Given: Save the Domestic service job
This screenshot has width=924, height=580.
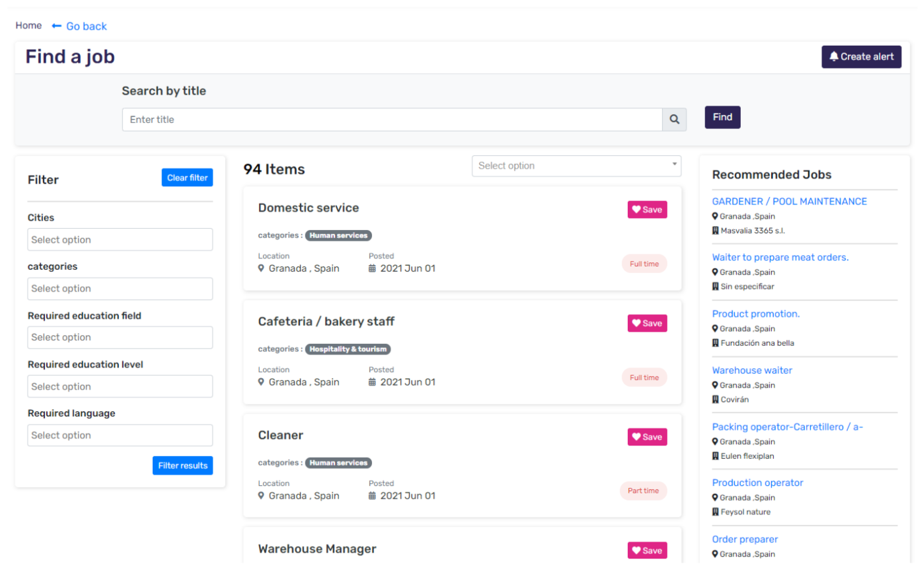Looking at the screenshot, I should [x=647, y=209].
